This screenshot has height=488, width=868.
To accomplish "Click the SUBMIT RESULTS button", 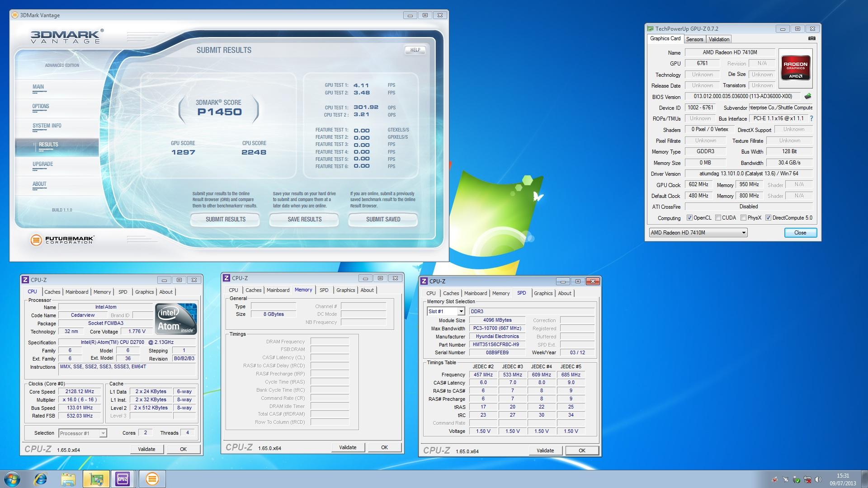I will click(x=226, y=220).
